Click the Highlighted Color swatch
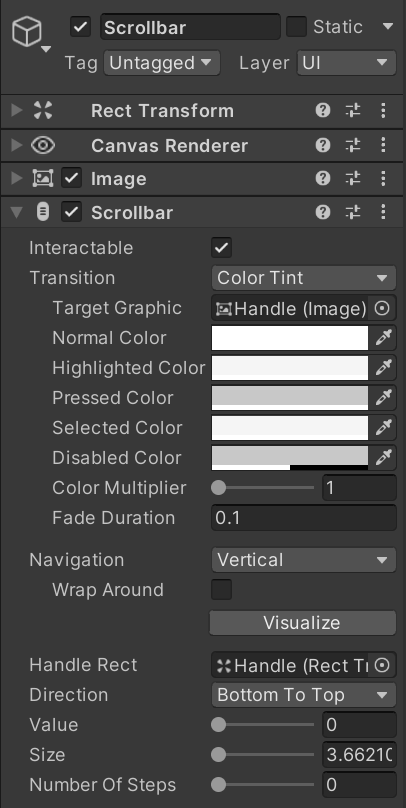Viewport: 406px width, 808px height. click(290, 368)
